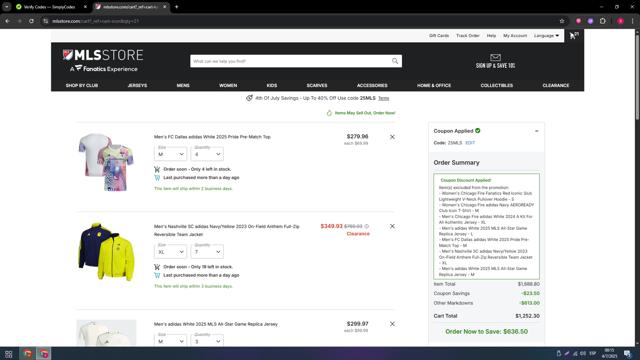Click the Cart Total amount $1,252.30
This screenshot has width=640, height=360.
tap(527, 316)
